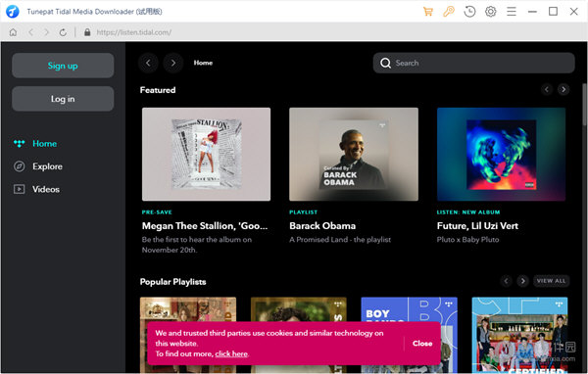Open the hamburger menu in title bar

(x=512, y=11)
